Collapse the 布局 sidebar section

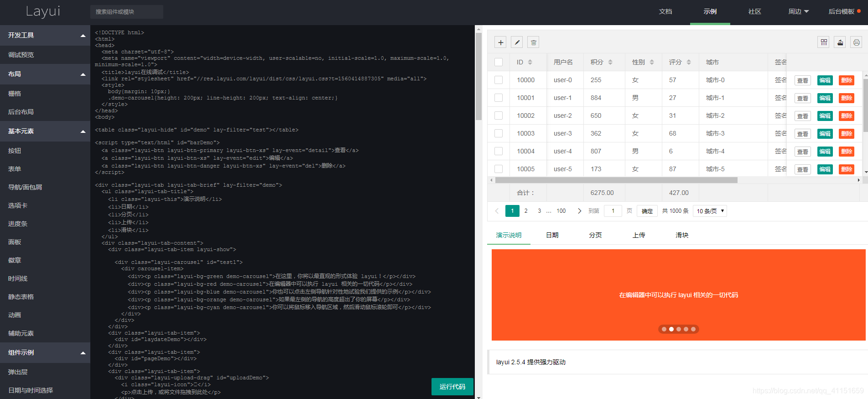(45, 74)
